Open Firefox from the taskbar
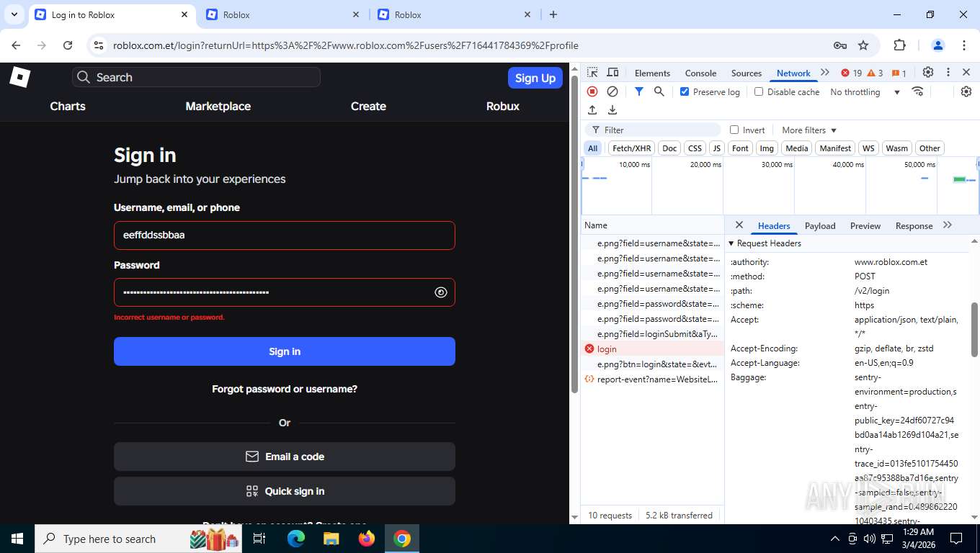 [x=367, y=539]
